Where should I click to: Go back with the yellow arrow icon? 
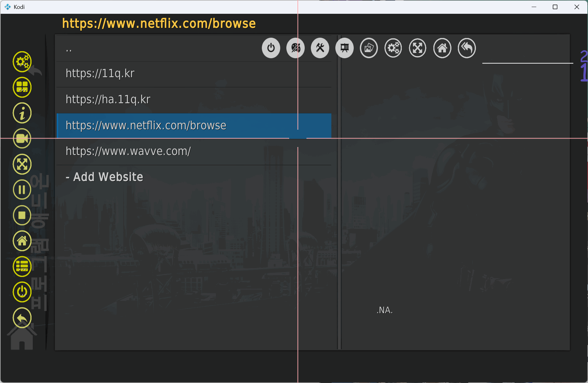coord(22,318)
